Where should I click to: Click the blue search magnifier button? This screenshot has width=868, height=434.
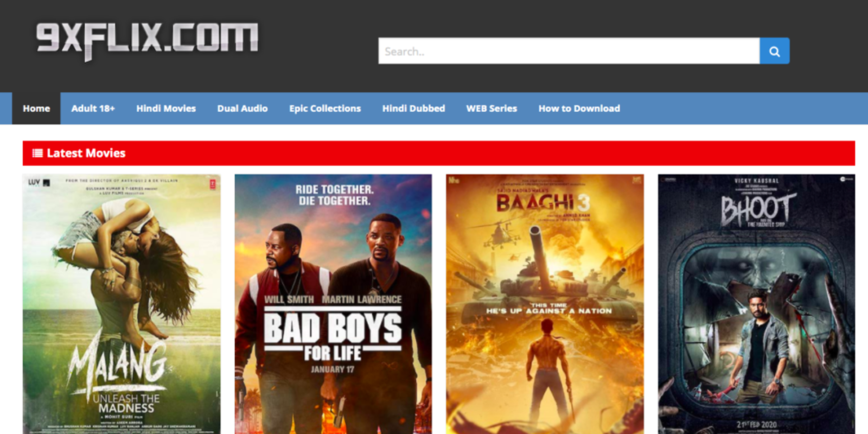click(x=774, y=51)
